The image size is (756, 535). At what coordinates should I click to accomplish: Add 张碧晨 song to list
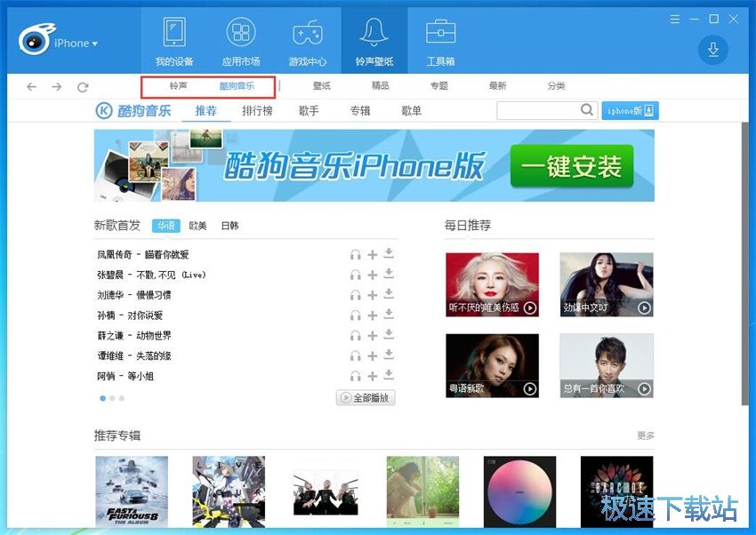(x=372, y=275)
